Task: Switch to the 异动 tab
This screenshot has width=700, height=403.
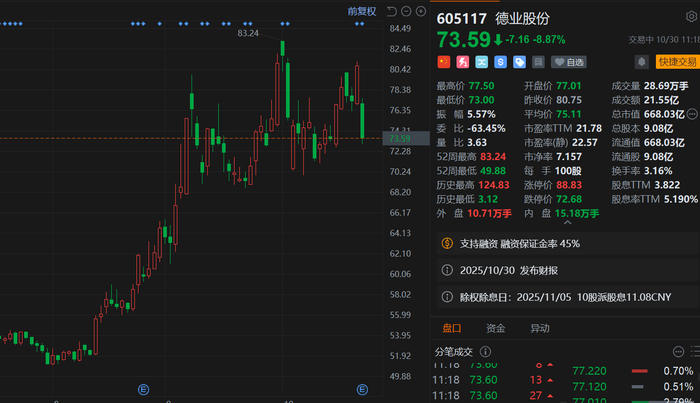Action: point(540,328)
